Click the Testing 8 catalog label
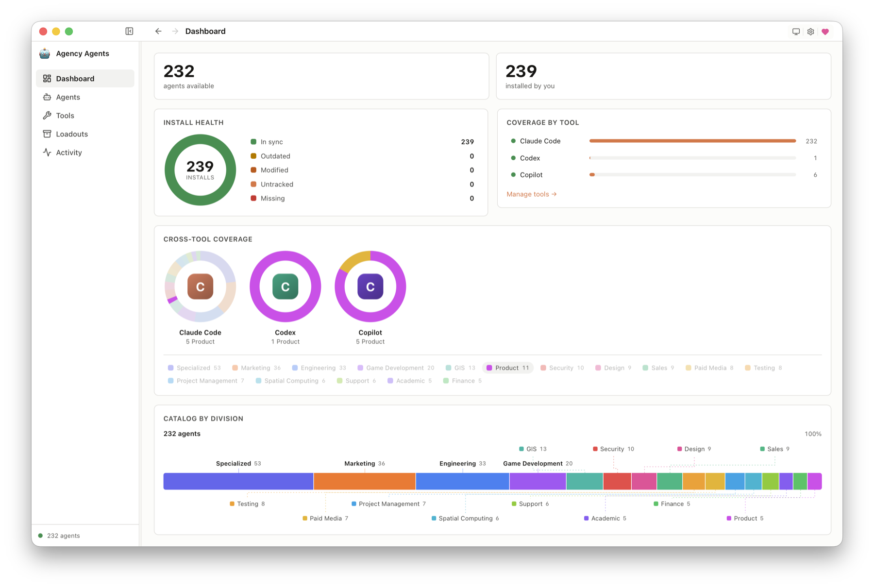The width and height of the screenshot is (874, 588). (x=247, y=504)
